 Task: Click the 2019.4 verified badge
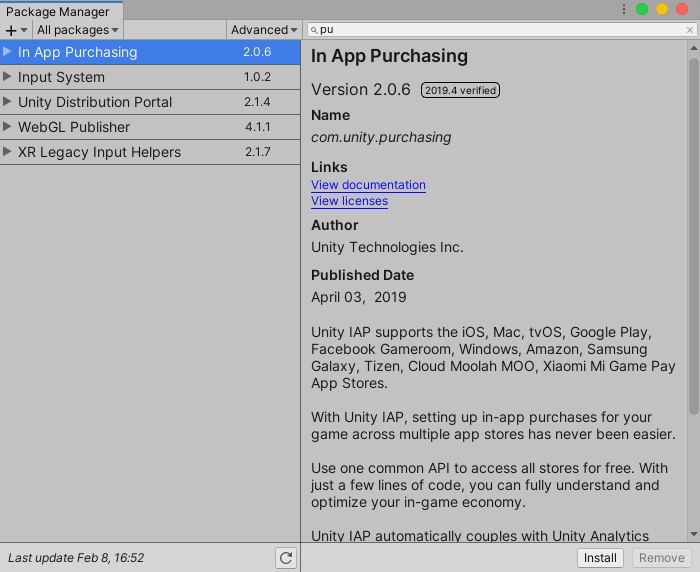coord(460,90)
